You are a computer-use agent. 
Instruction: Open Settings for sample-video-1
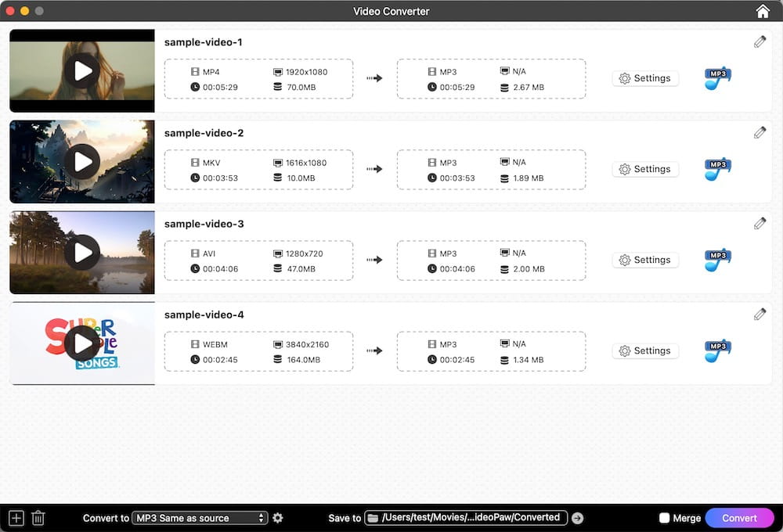coord(645,78)
